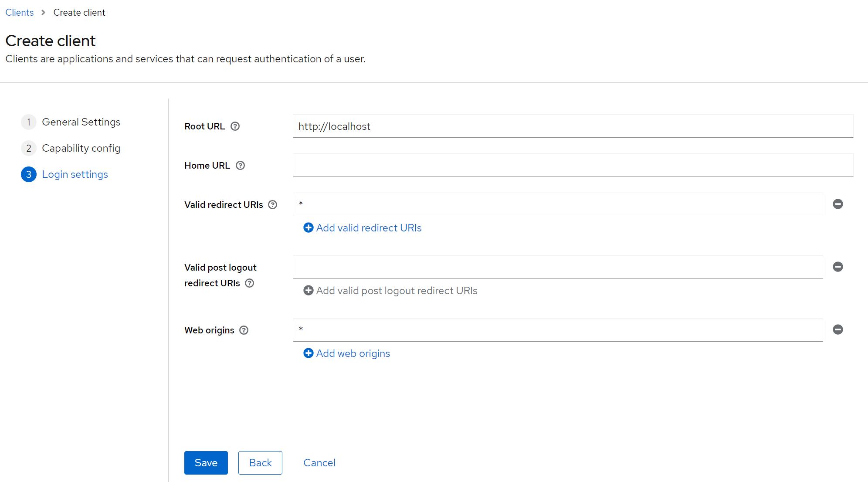Screen dimensions: 868x482
Task: Remove the post logout redirect URI row
Action: pyautogui.click(x=837, y=267)
